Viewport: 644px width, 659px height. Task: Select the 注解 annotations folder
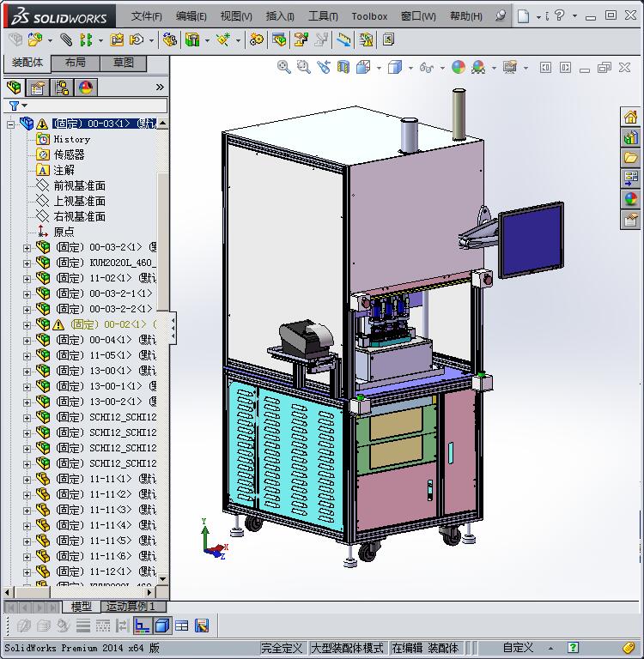(x=64, y=170)
